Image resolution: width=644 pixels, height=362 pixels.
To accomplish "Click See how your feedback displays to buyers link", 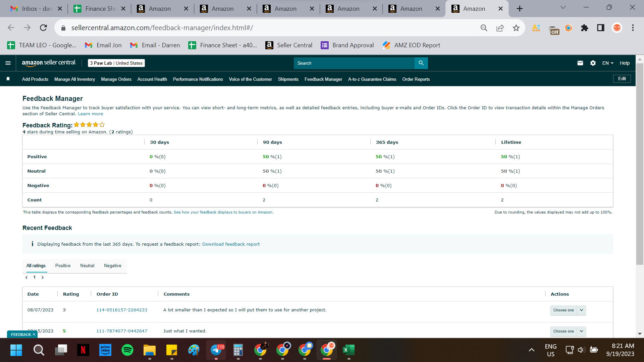I will [223, 213].
